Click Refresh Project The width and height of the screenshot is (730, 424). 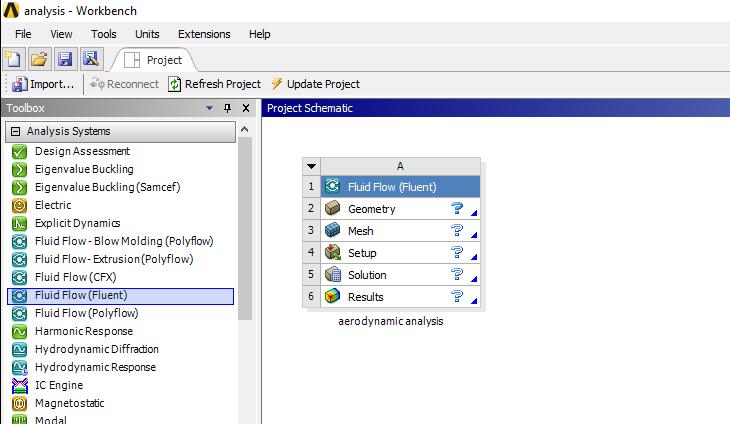coord(215,84)
